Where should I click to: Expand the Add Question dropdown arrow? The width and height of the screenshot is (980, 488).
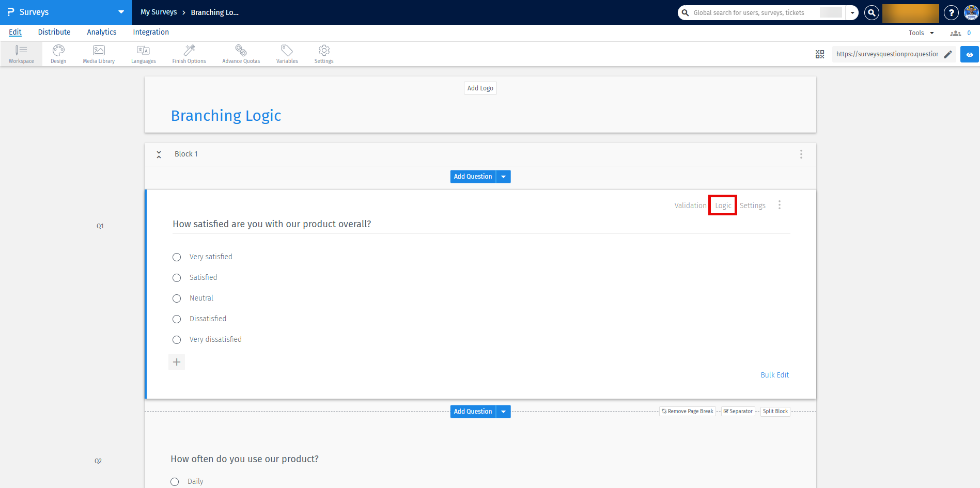(x=503, y=176)
